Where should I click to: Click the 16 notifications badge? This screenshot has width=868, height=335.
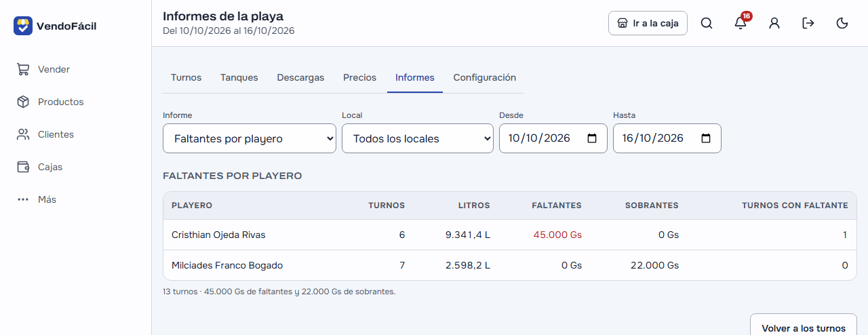[x=747, y=16]
